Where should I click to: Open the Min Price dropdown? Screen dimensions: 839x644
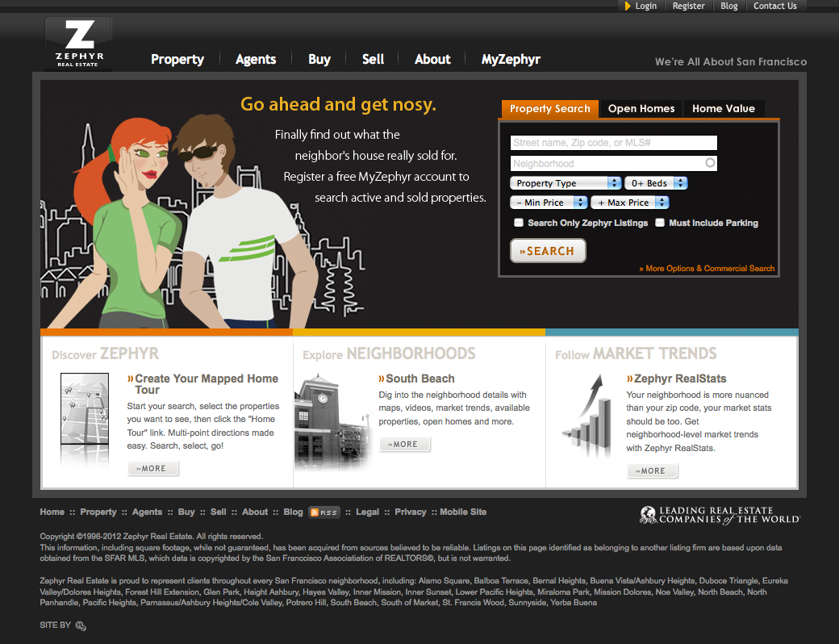549,203
